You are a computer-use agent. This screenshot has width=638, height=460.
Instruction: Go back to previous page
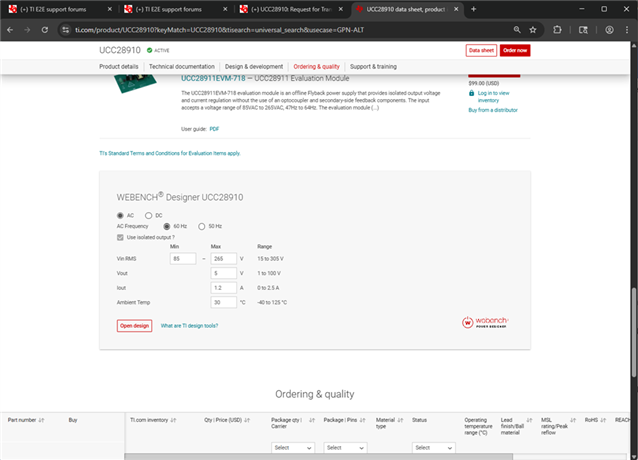[x=10, y=30]
